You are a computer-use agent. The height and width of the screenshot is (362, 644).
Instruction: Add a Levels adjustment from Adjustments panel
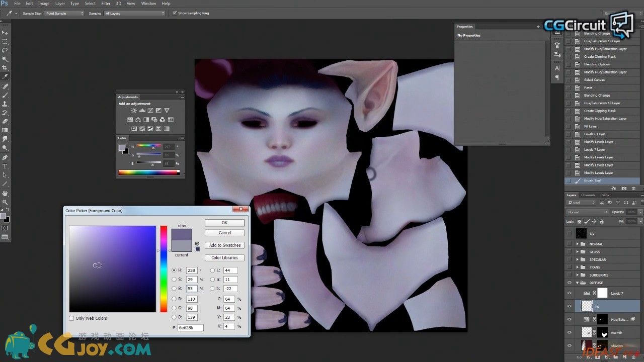pos(142,110)
